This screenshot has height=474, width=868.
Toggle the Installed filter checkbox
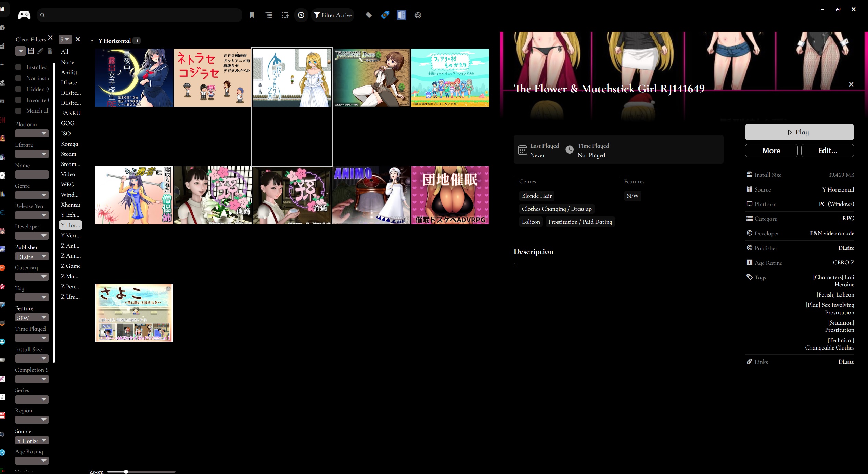18,67
